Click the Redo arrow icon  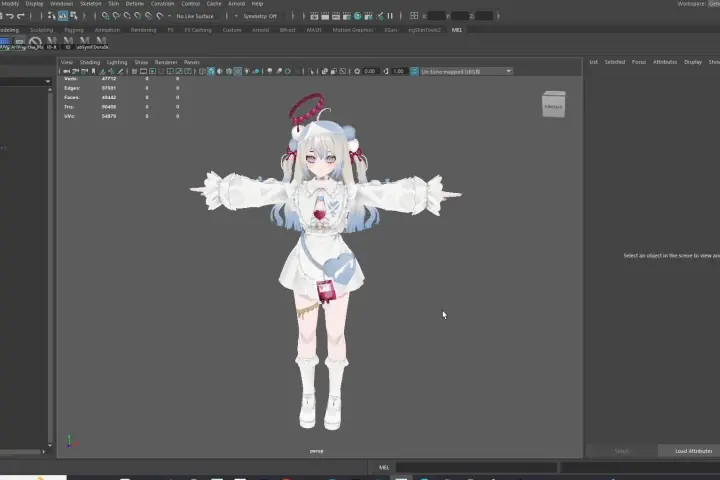[21, 16]
